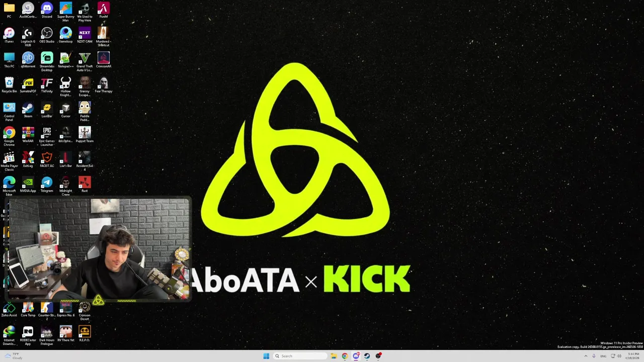Select the Midnight Crane shortcut
644x362 pixels.
(65, 187)
